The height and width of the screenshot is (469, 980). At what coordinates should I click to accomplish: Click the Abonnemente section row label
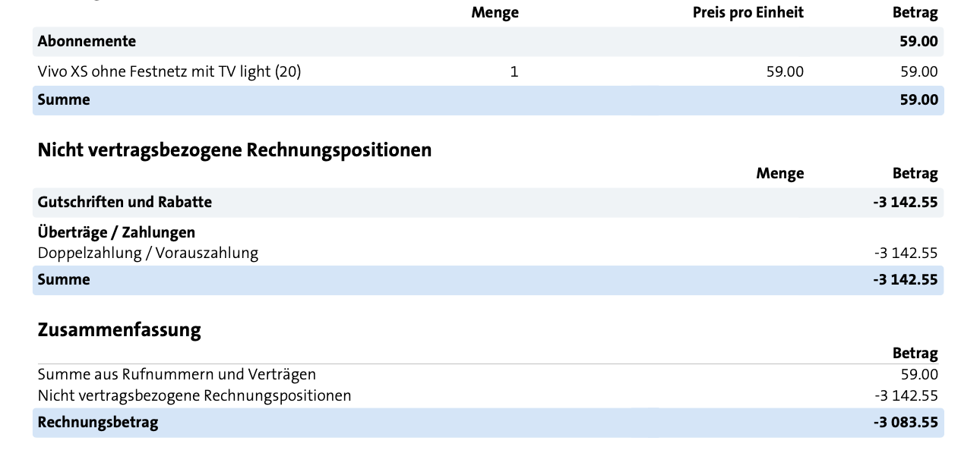pyautogui.click(x=87, y=42)
